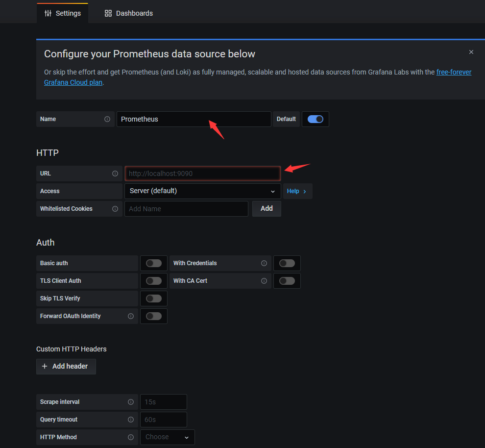485x448 pixels.
Task: Click the info icon next to Name
Action: point(107,119)
